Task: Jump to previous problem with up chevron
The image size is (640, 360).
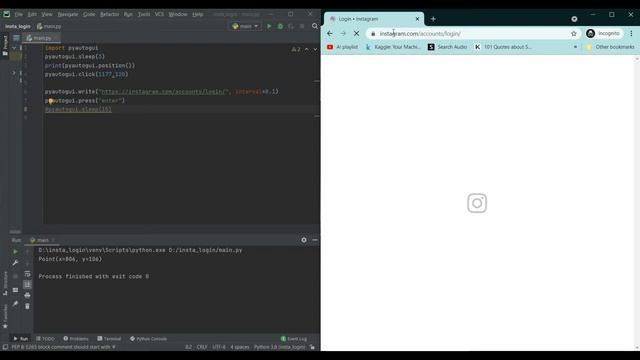Action: pyautogui.click(x=307, y=49)
